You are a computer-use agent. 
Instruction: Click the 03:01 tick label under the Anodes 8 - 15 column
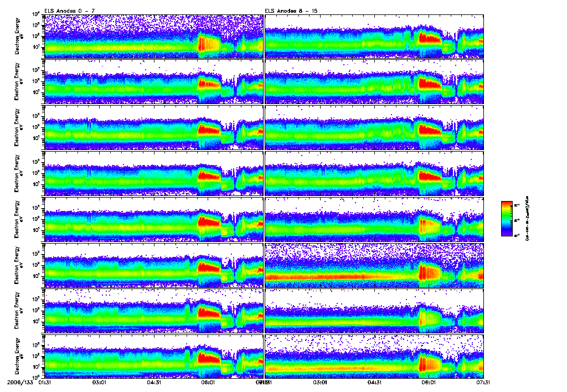(319, 382)
